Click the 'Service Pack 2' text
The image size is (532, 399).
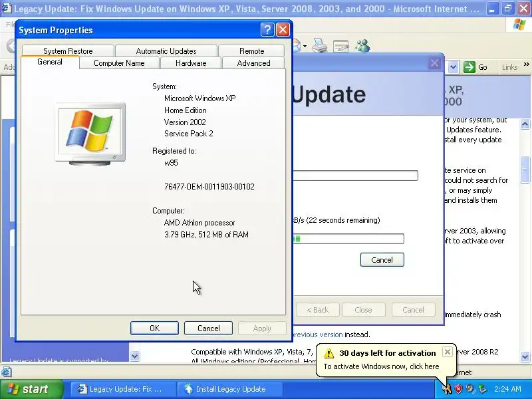(189, 134)
